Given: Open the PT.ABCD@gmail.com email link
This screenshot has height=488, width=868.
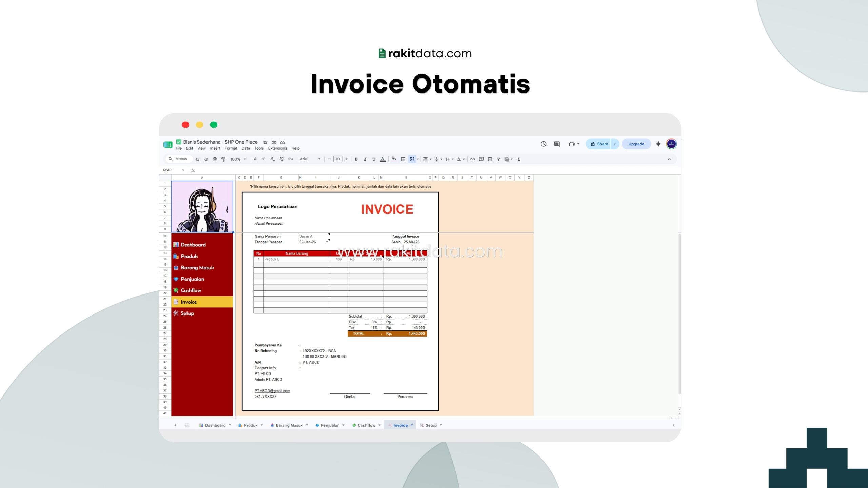Looking at the screenshot, I should click(x=272, y=391).
